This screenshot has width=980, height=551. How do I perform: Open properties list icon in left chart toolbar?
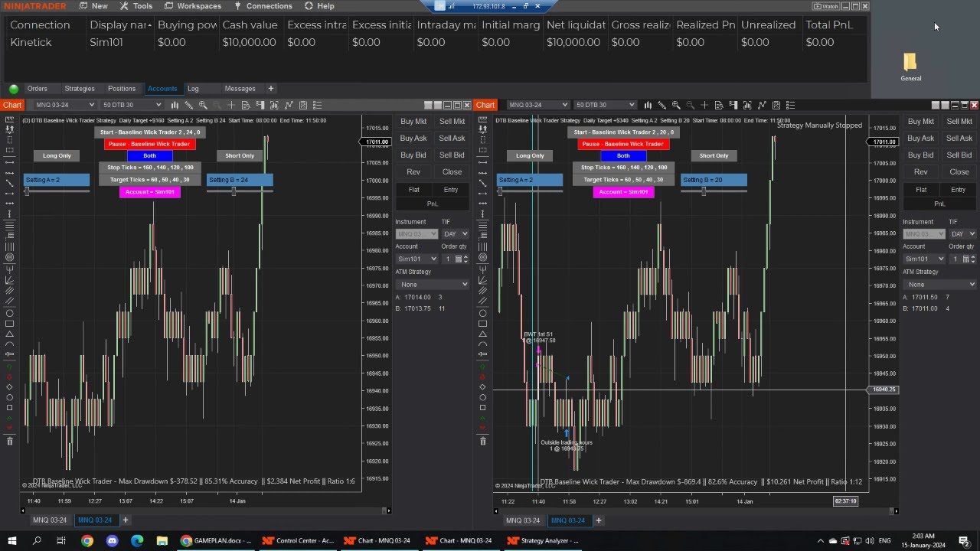pos(317,105)
